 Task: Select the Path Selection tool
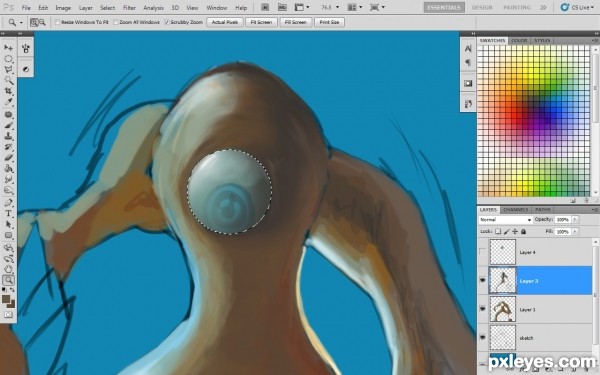(8, 224)
